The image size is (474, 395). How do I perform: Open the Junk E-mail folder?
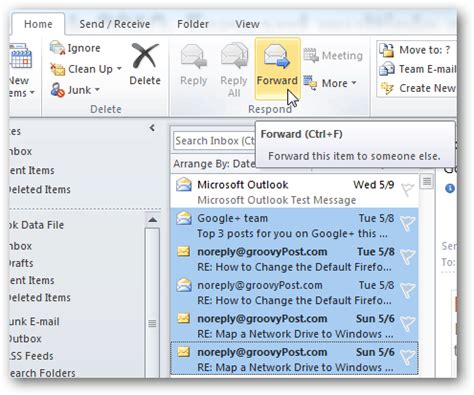pyautogui.click(x=34, y=322)
